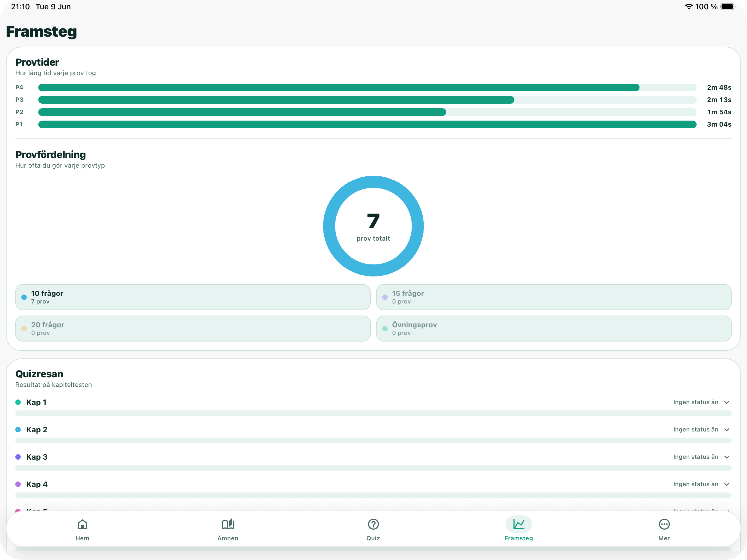
Task: Click the '7 prov totalt' center label
Action: pyautogui.click(x=373, y=227)
